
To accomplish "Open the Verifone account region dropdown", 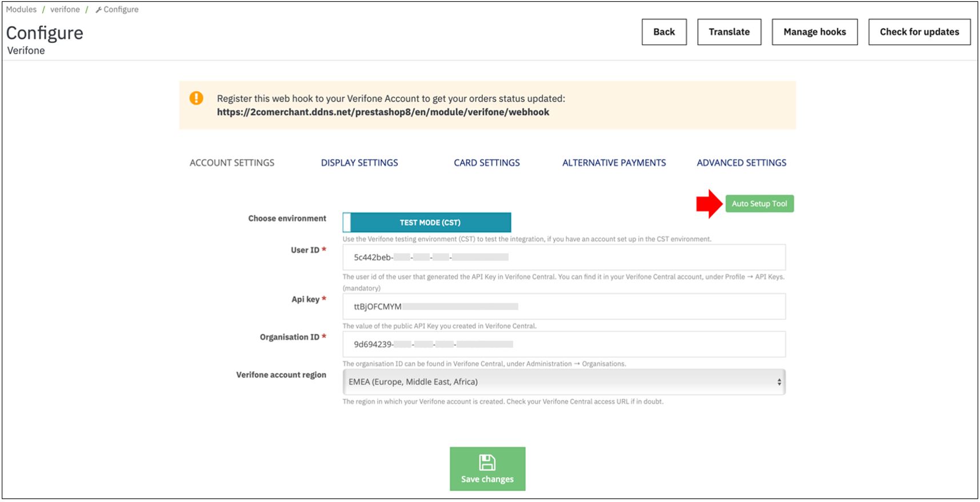I will pyautogui.click(x=564, y=382).
